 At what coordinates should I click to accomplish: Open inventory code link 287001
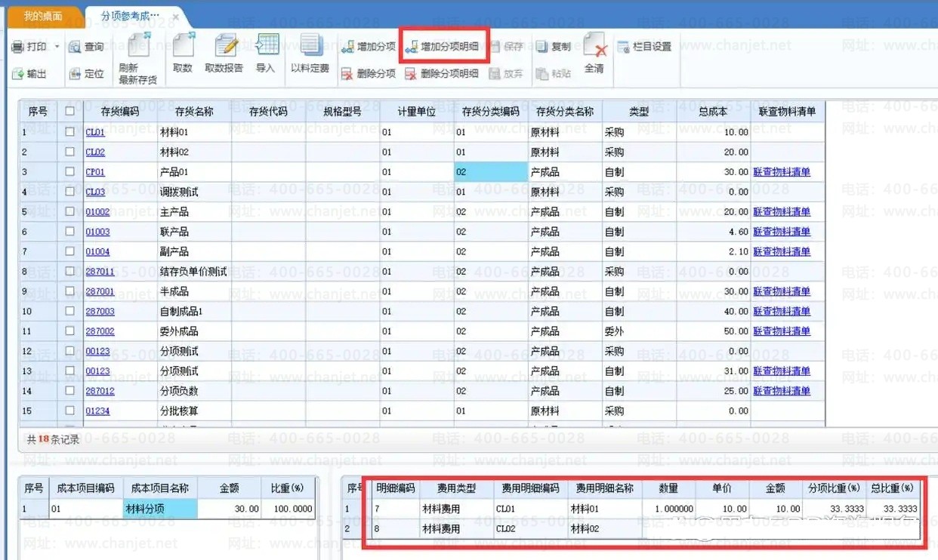click(100, 291)
